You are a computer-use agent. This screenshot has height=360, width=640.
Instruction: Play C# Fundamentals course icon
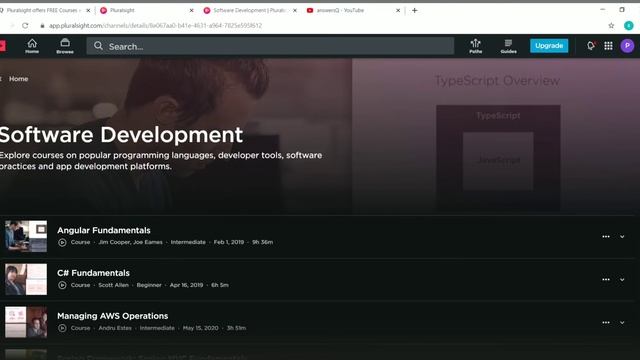[62, 285]
